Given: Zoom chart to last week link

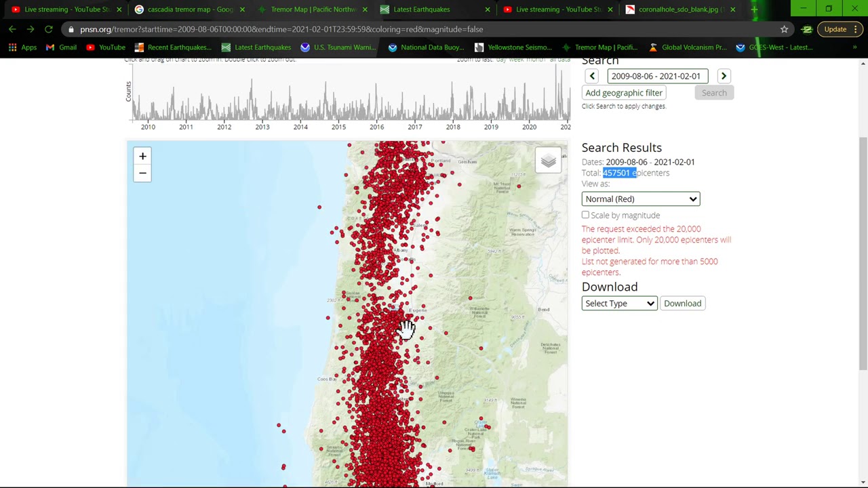Looking at the screenshot, I should click(x=517, y=60).
